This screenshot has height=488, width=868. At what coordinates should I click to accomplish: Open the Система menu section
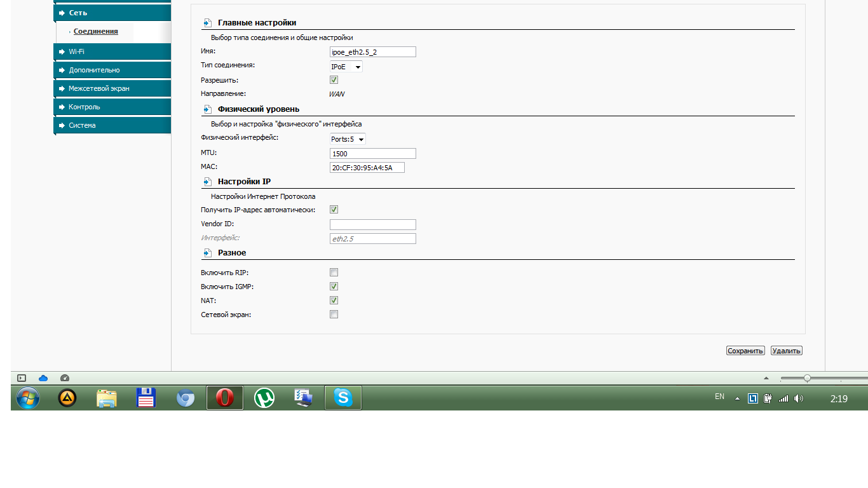coord(112,125)
